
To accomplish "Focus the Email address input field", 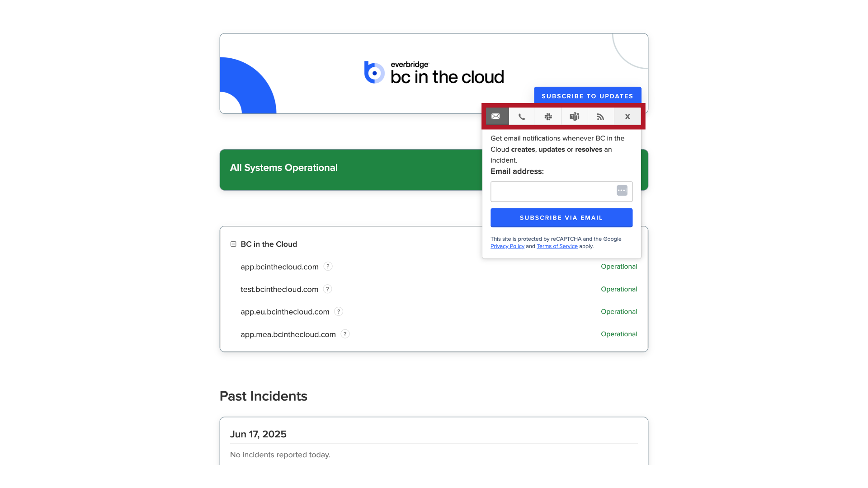I will [561, 192].
